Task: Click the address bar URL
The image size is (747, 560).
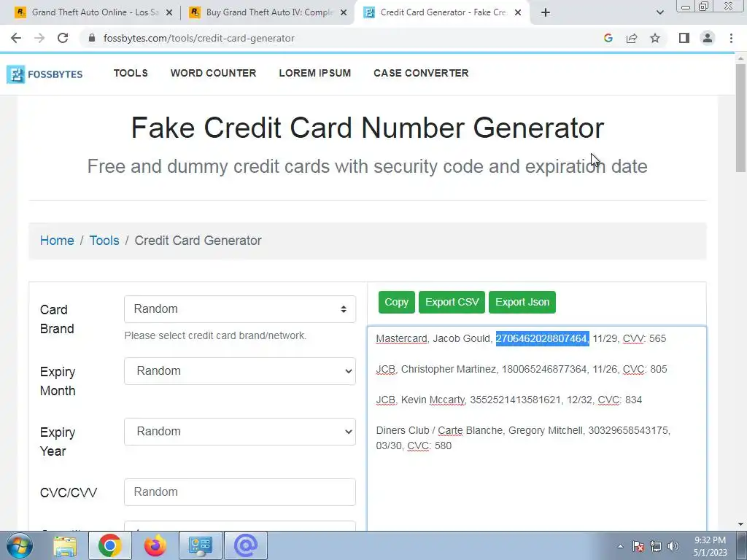Action: [x=198, y=38]
